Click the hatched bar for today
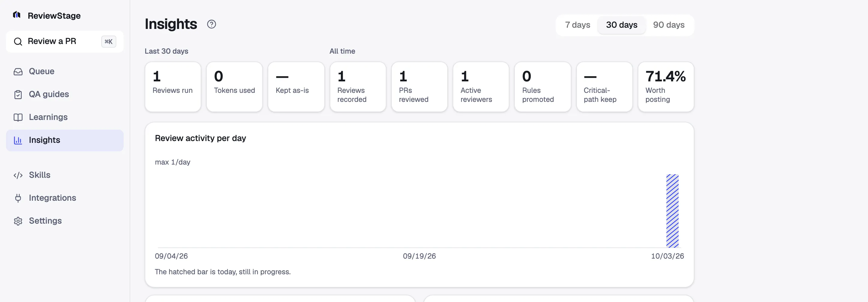Screen dimensions: 868x302 point(672,211)
